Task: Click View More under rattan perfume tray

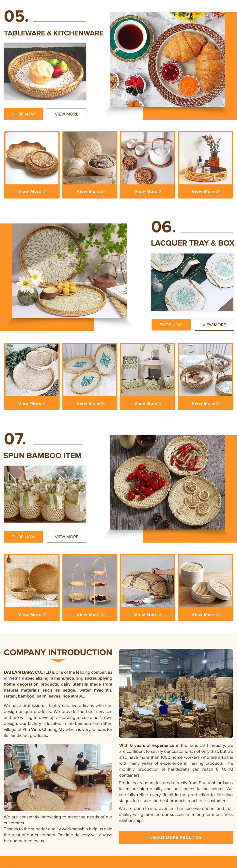Action: [x=206, y=191]
